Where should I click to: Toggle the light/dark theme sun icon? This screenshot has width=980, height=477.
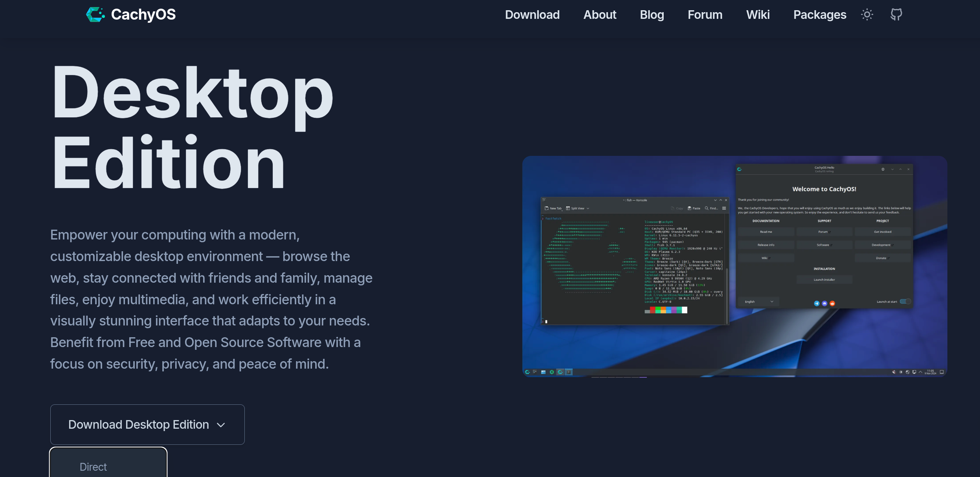click(x=867, y=15)
